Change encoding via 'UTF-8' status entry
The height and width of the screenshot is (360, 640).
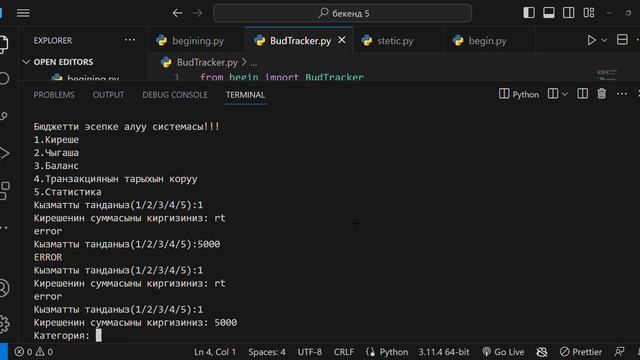tap(309, 352)
